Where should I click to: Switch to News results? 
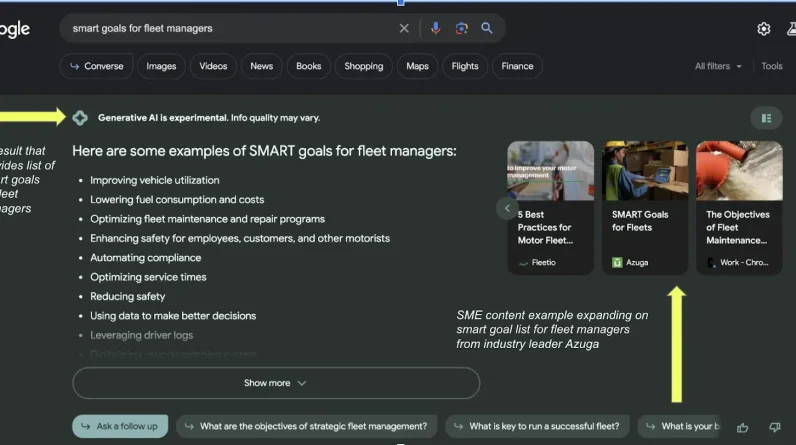(261, 66)
